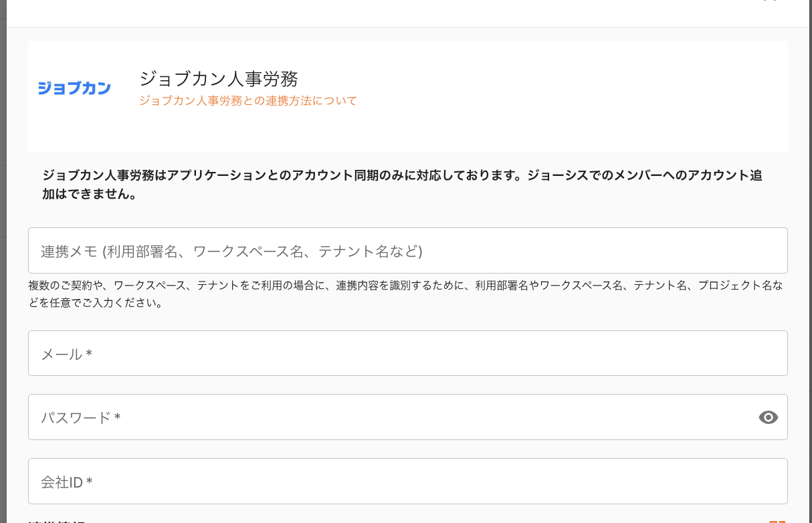The width and height of the screenshot is (812, 523).
Task: Toggle password visibility eye icon
Action: click(769, 417)
